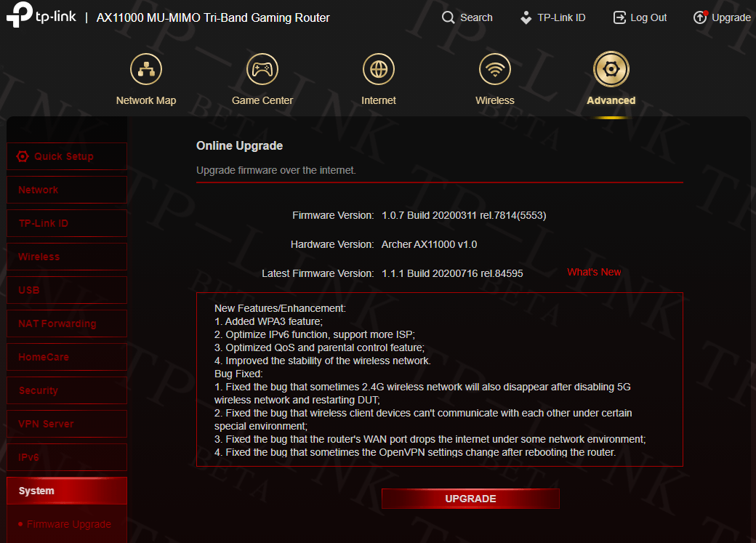This screenshot has width=756, height=543.
Task: Expand the Network sidebar section
Action: 67,190
